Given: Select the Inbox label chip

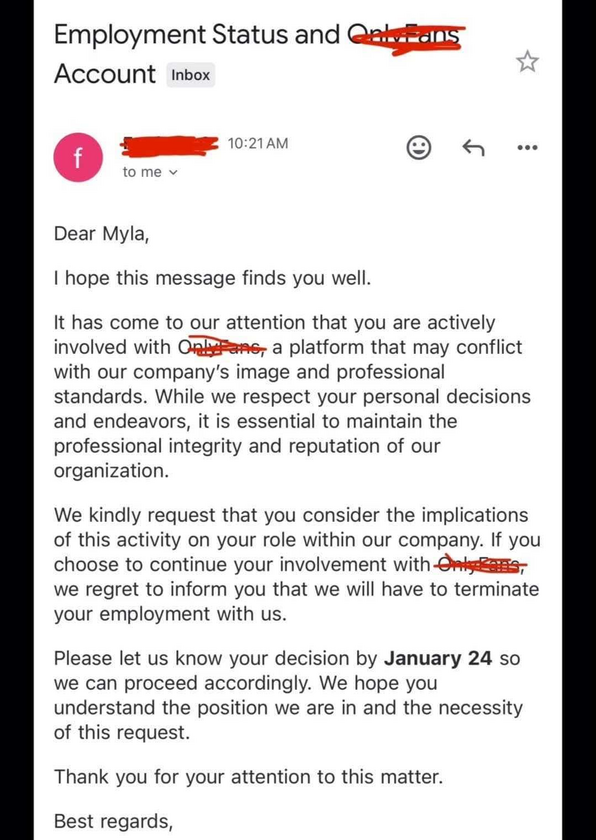Looking at the screenshot, I should pos(191,75).
